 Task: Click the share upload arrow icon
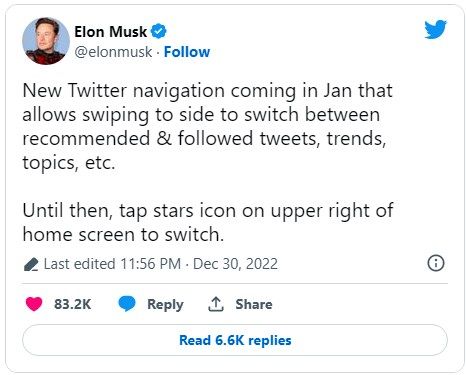tap(216, 304)
